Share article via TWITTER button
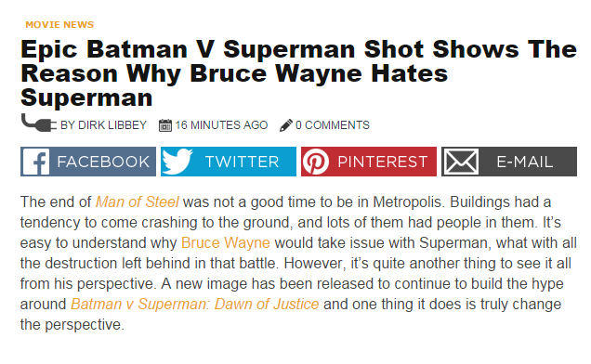Screen dimensions: 591x364 point(229,162)
